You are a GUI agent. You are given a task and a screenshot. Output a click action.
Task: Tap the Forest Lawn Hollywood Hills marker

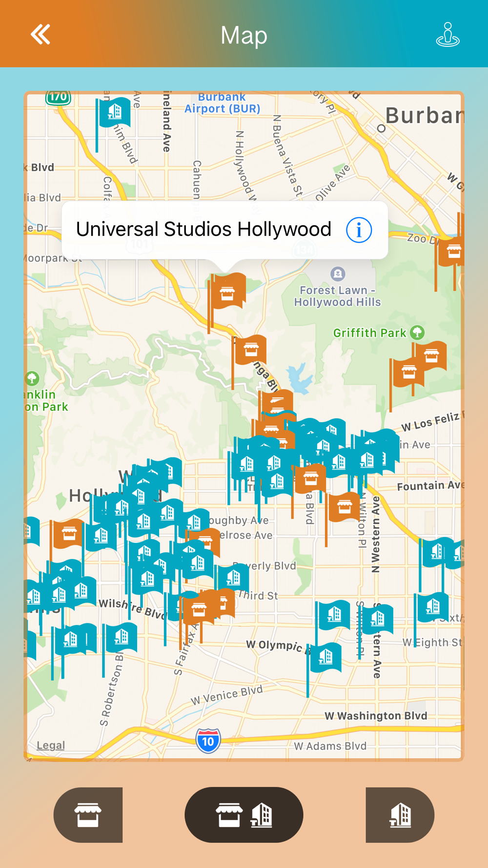pos(338,274)
